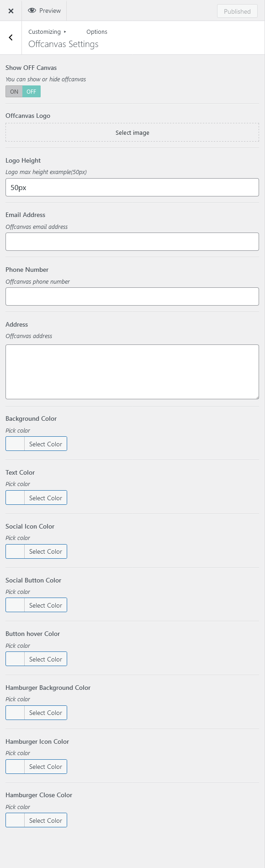Image resolution: width=265 pixels, height=868 pixels.
Task: Click into the Phone Number field
Action: [132, 296]
